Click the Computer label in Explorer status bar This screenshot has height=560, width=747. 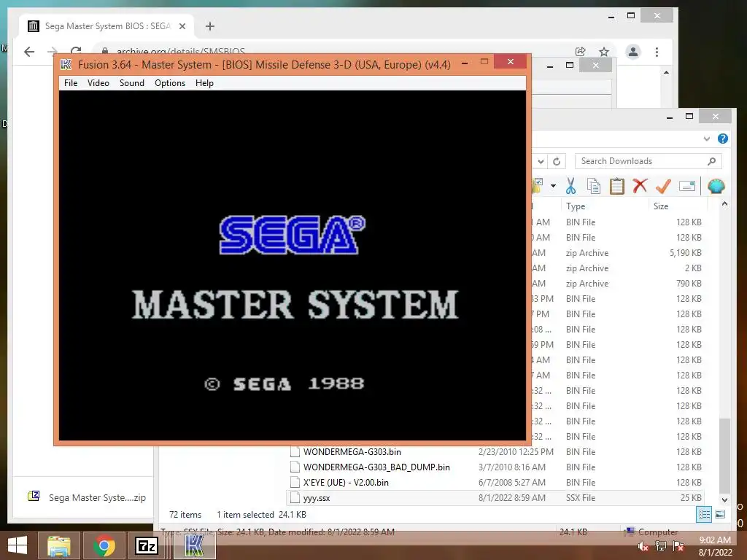pos(657,532)
